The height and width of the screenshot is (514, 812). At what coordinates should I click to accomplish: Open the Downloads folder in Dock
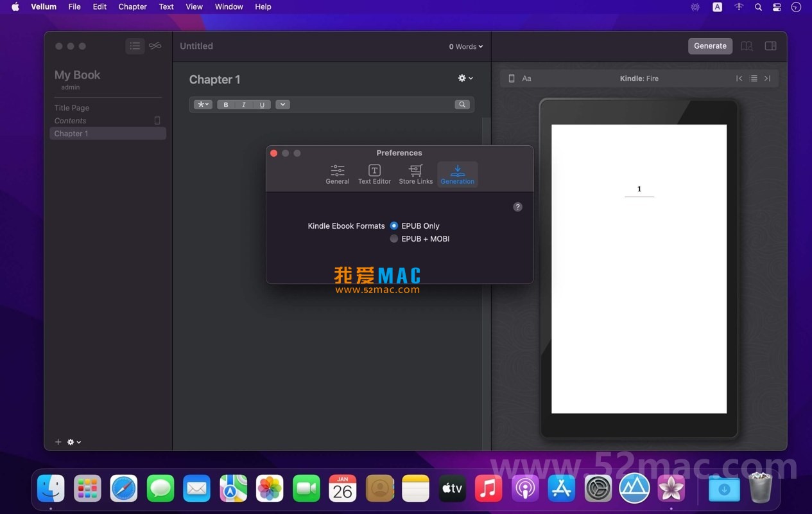(x=724, y=489)
